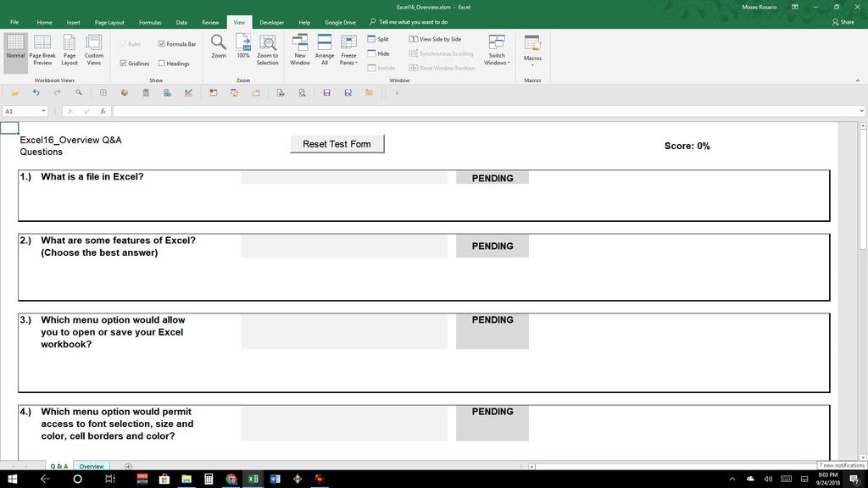Switch to Page Layout view
Viewport: 868px width, 488px height.
(70, 50)
